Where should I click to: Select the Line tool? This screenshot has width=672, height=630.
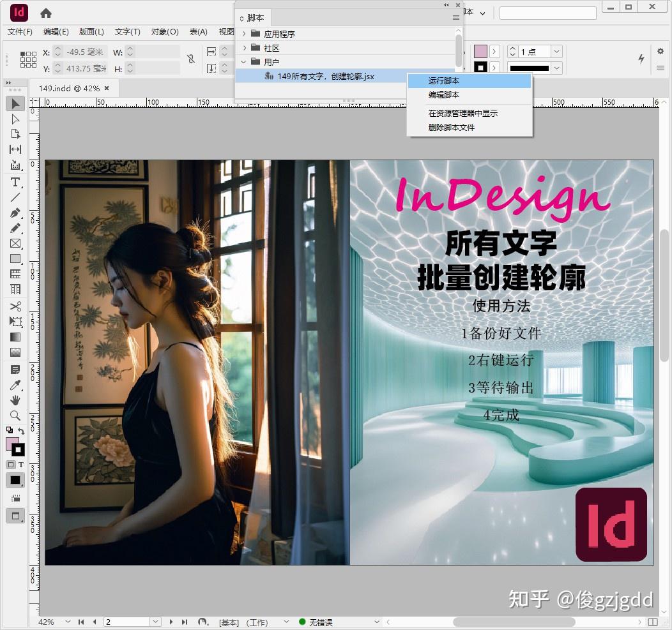pos(15,197)
